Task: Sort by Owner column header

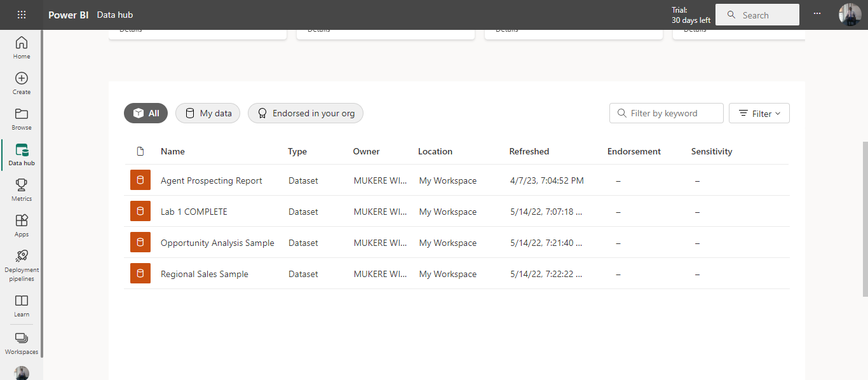Action: point(367,151)
